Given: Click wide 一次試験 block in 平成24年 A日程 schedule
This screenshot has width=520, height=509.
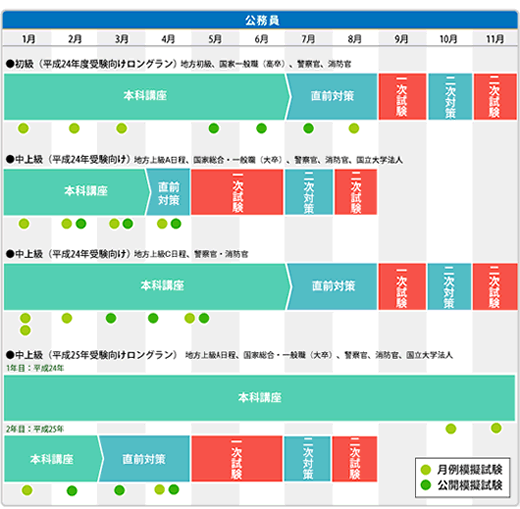Looking at the screenshot, I should point(237,192).
